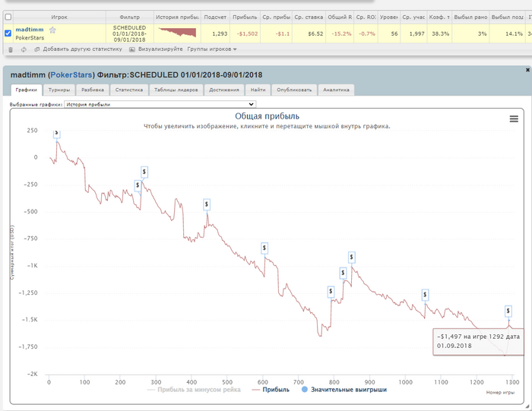
Task: Click the madtimm player name link
Action: 30,30
